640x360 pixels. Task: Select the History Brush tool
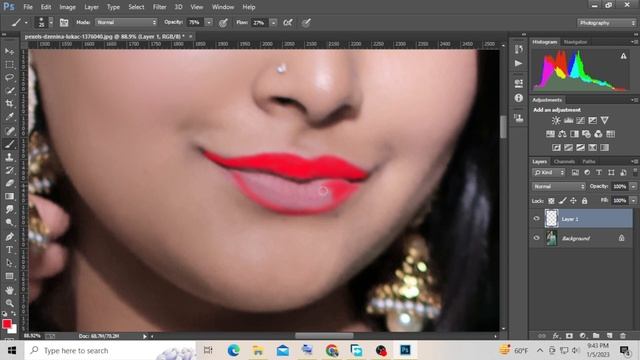click(x=9, y=170)
